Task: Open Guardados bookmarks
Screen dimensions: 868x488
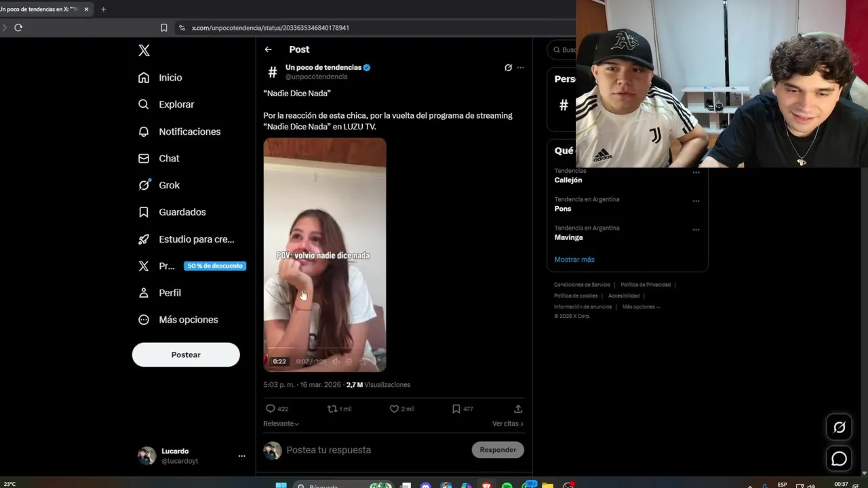Action: (172, 212)
